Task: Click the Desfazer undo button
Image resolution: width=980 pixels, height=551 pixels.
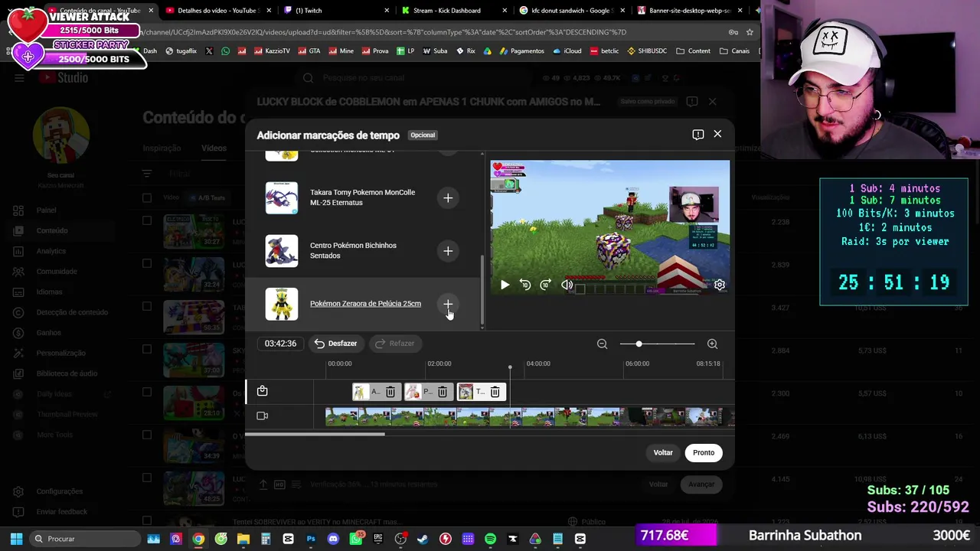Action: (335, 344)
